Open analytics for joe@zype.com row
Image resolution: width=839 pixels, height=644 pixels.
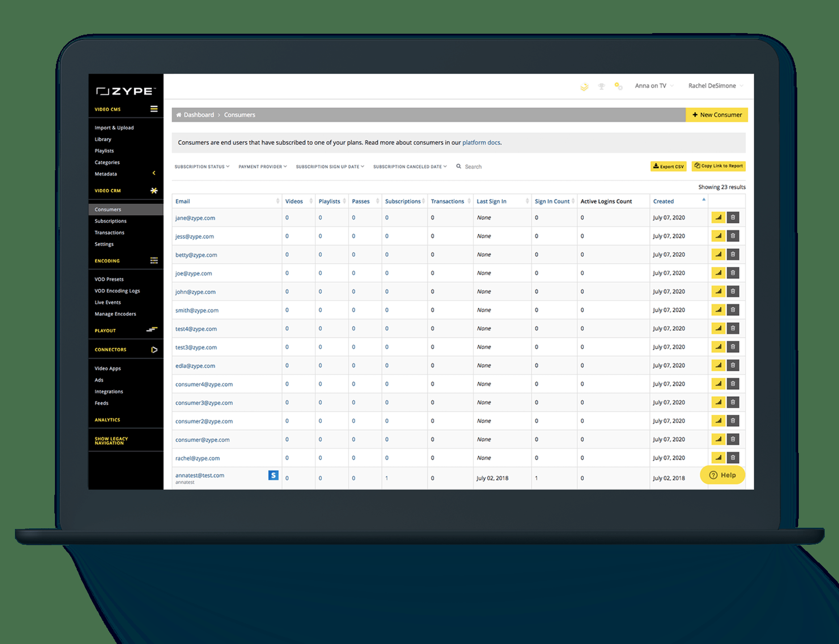(x=718, y=273)
